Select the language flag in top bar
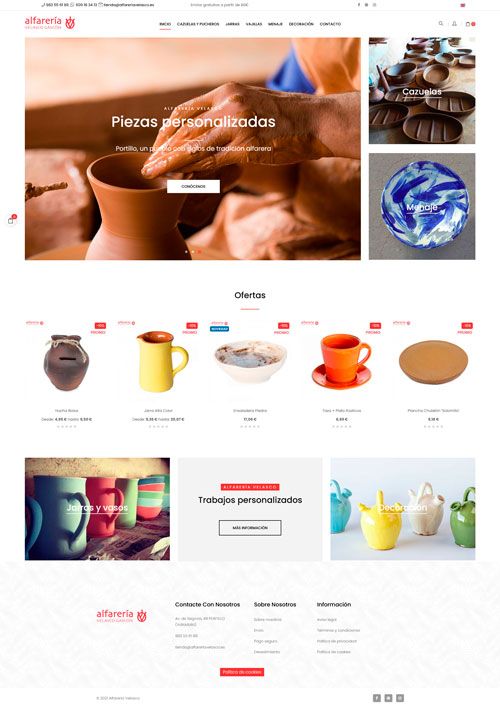500x708 pixels. [463, 5]
